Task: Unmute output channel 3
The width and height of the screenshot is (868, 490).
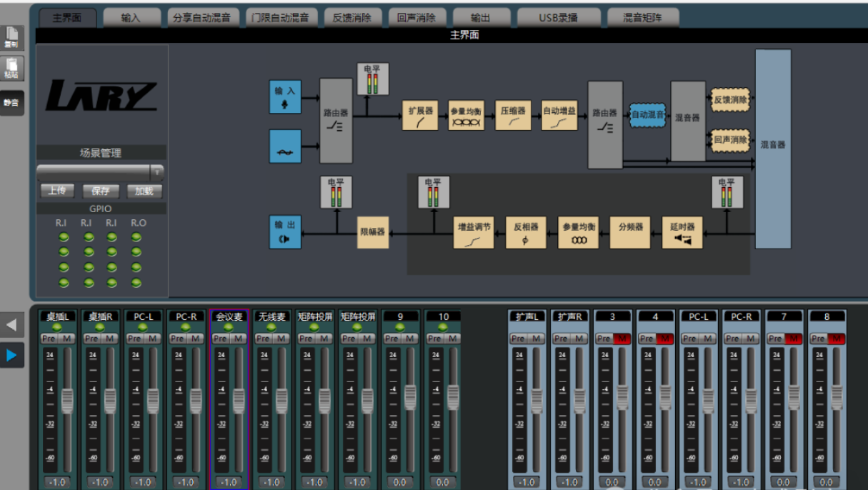Action: (622, 339)
